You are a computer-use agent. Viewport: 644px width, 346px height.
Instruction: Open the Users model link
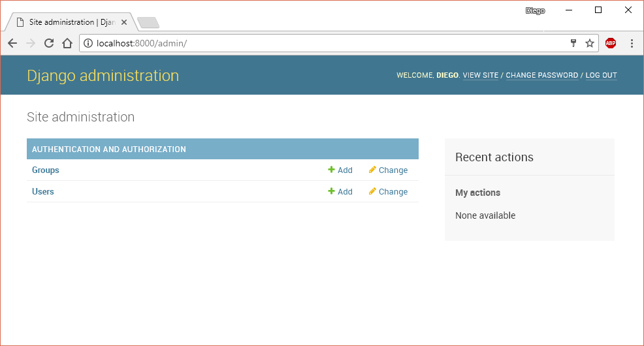tap(42, 192)
